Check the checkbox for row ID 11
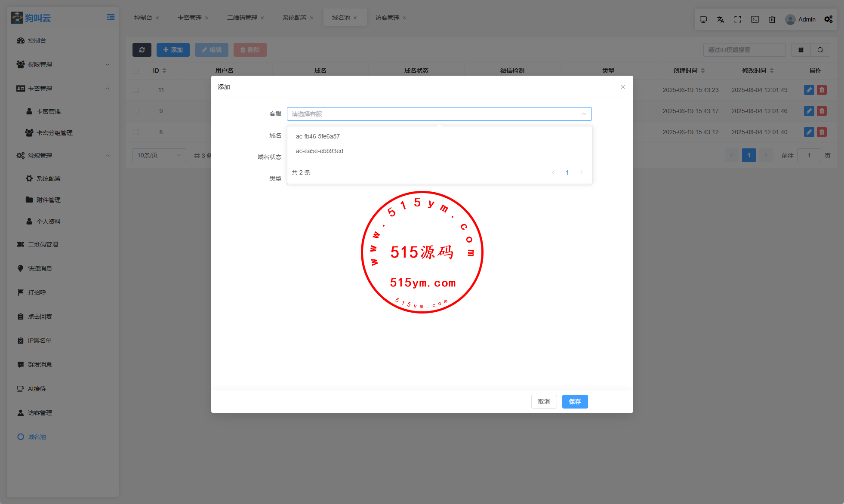844x504 pixels. [136, 90]
